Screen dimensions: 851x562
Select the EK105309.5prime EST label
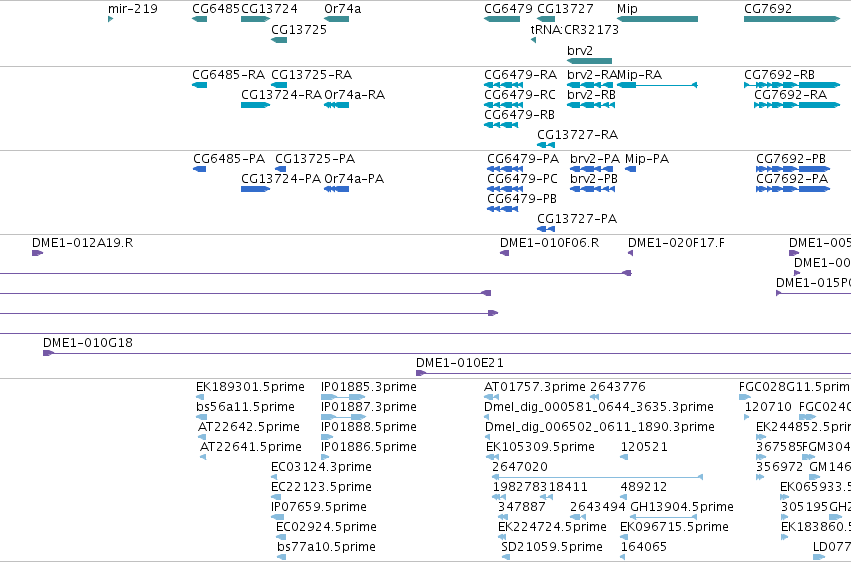pos(540,446)
